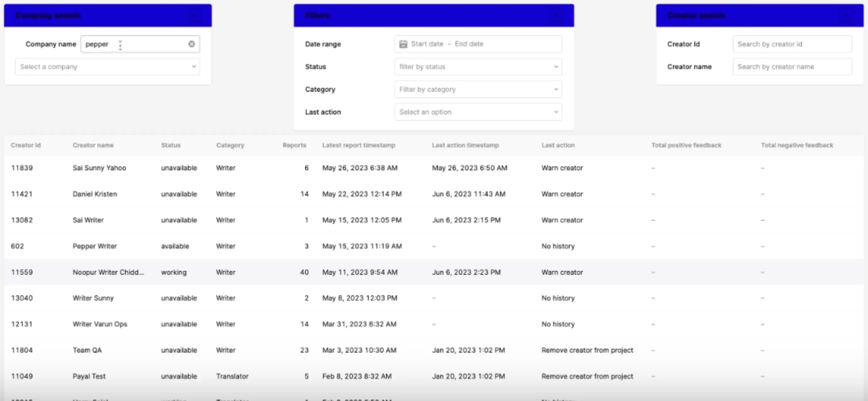The width and height of the screenshot is (868, 401).
Task: Click timestamp Jun 6, 2023 2:23 PM
Action: pyautogui.click(x=466, y=272)
